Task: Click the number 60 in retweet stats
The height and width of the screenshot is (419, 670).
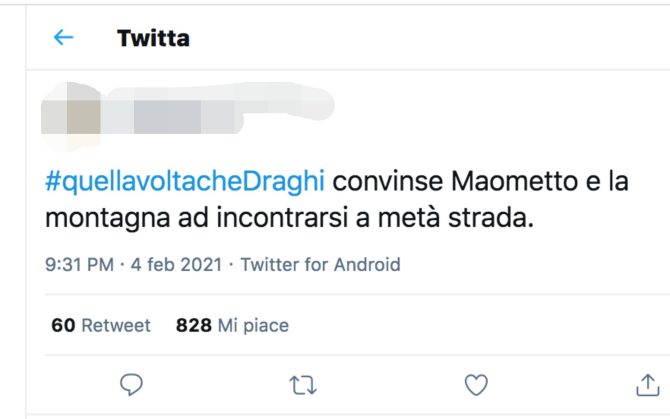Action: pyautogui.click(x=63, y=325)
